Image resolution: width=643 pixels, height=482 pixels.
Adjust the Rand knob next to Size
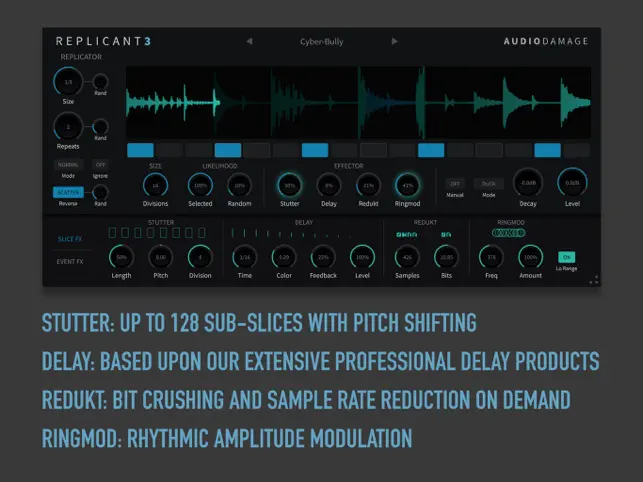[100, 82]
